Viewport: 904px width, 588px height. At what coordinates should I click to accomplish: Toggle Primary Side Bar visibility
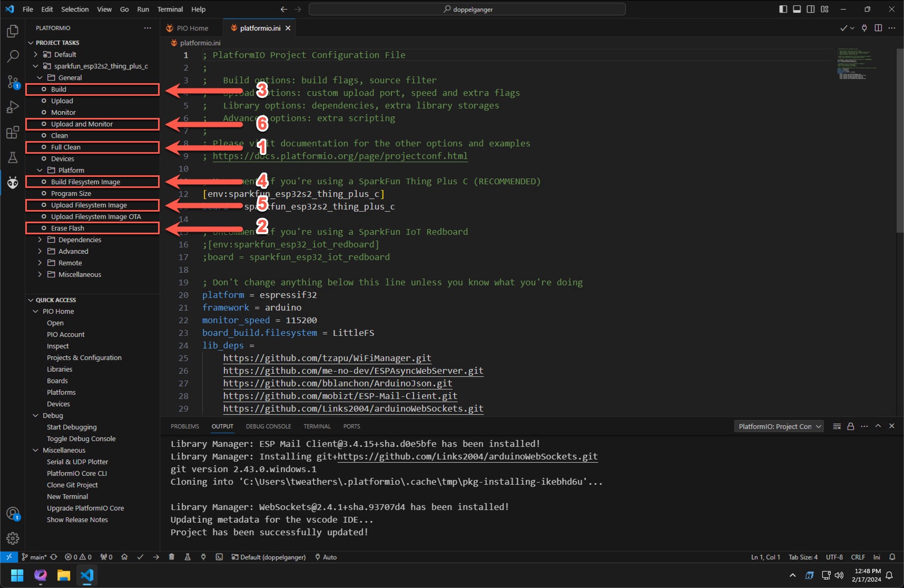coord(783,9)
